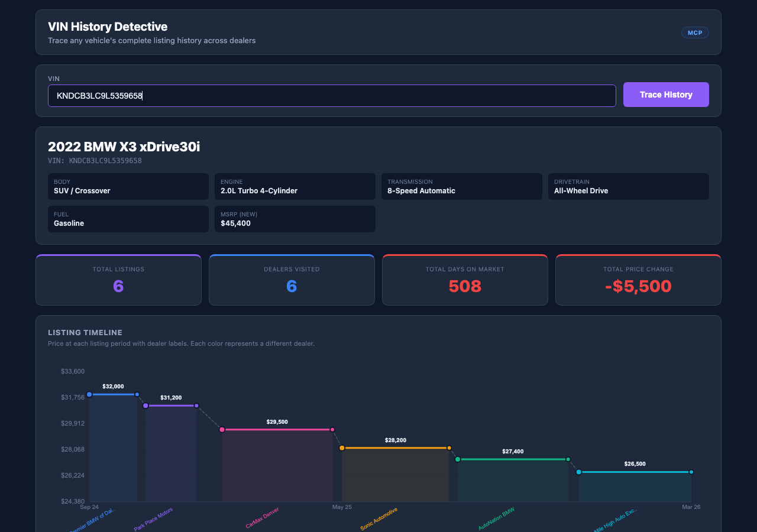Click the pink shaded bar under $29,500

[x=277, y=466]
